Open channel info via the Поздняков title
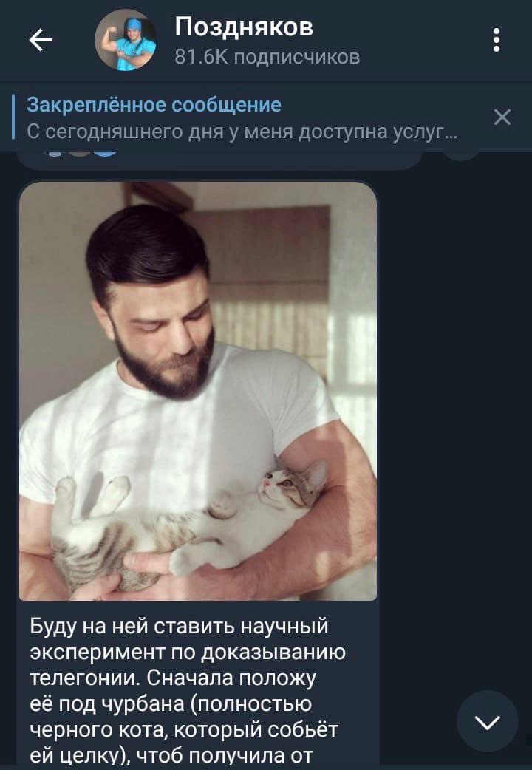This screenshot has width=532, height=770. tap(244, 27)
